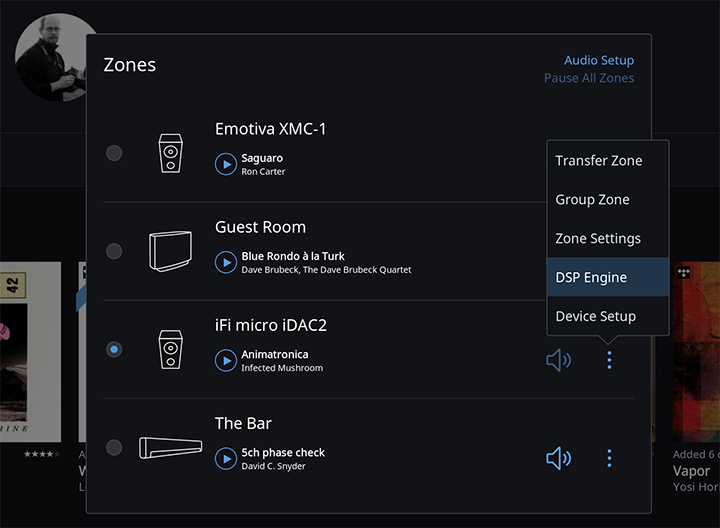Open the Audio Setup link

[599, 60]
